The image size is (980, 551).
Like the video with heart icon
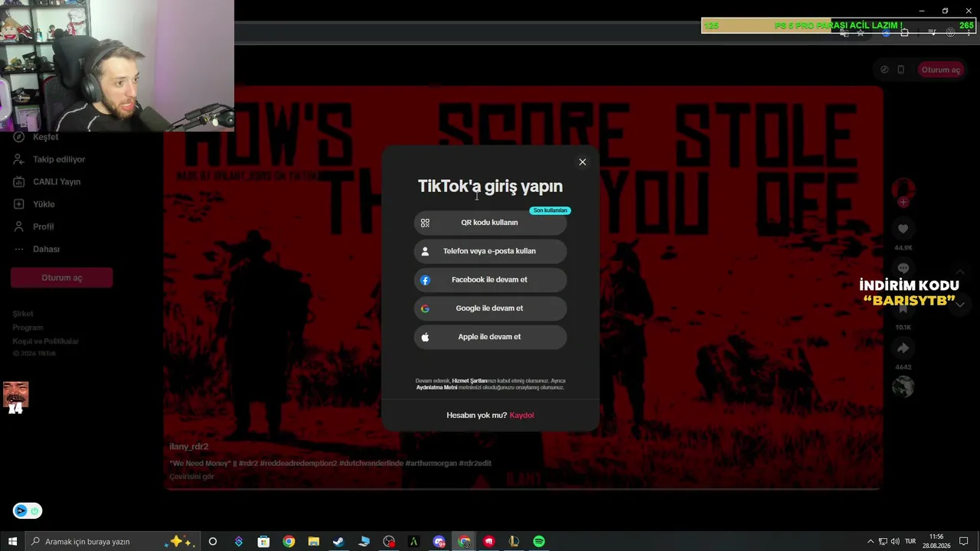(903, 229)
